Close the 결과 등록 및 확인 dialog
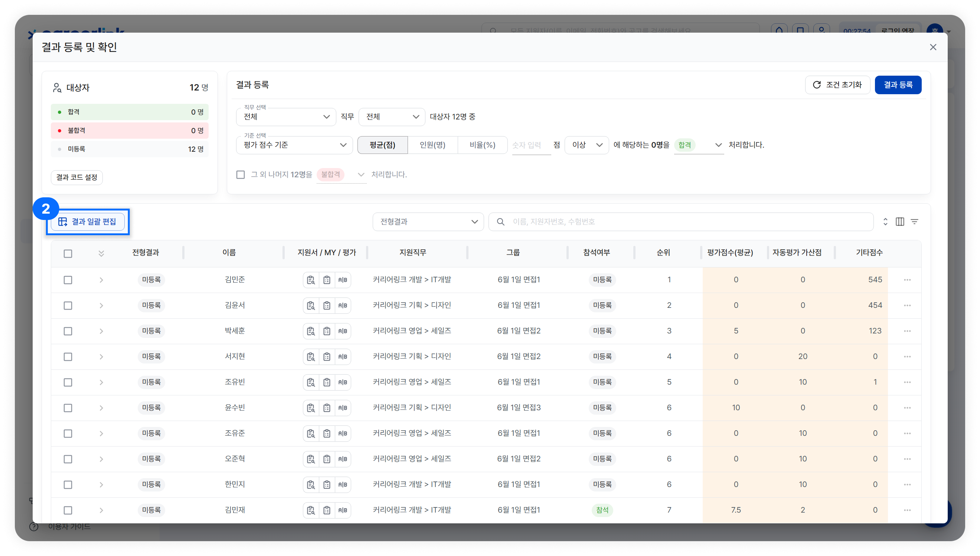980x556 pixels. tap(933, 47)
